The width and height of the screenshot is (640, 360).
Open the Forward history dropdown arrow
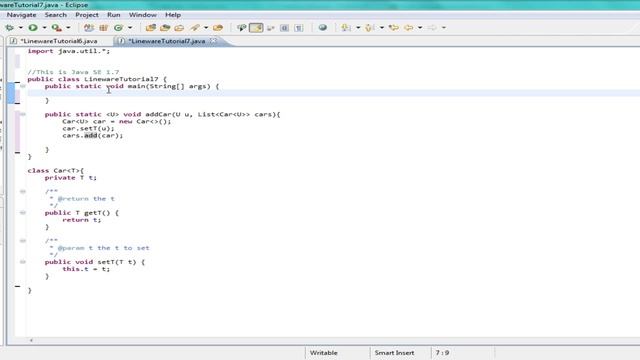444,28
